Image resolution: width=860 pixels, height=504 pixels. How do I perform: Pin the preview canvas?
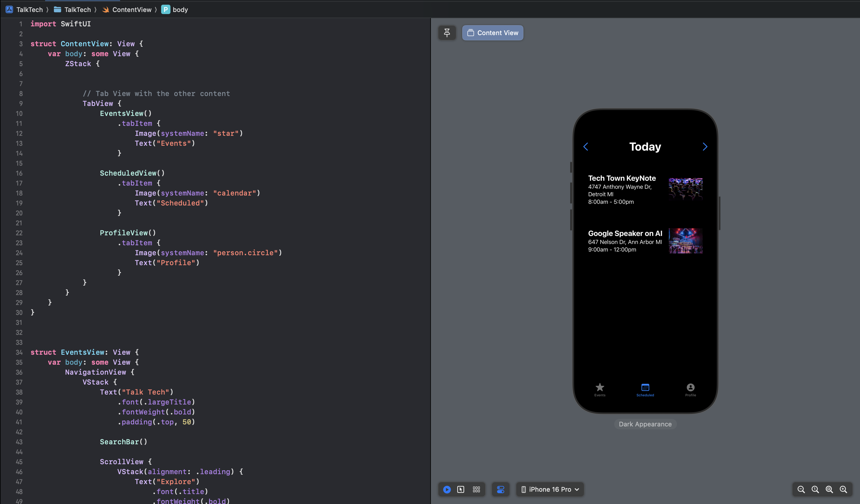(447, 33)
